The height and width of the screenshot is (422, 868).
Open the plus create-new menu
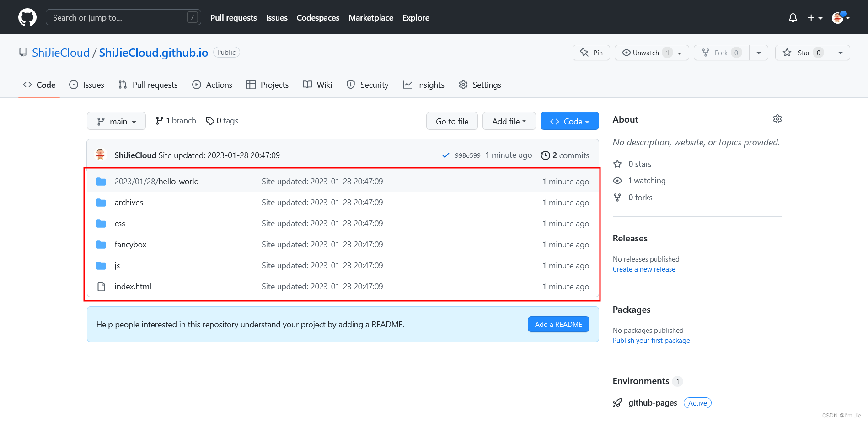tap(815, 18)
